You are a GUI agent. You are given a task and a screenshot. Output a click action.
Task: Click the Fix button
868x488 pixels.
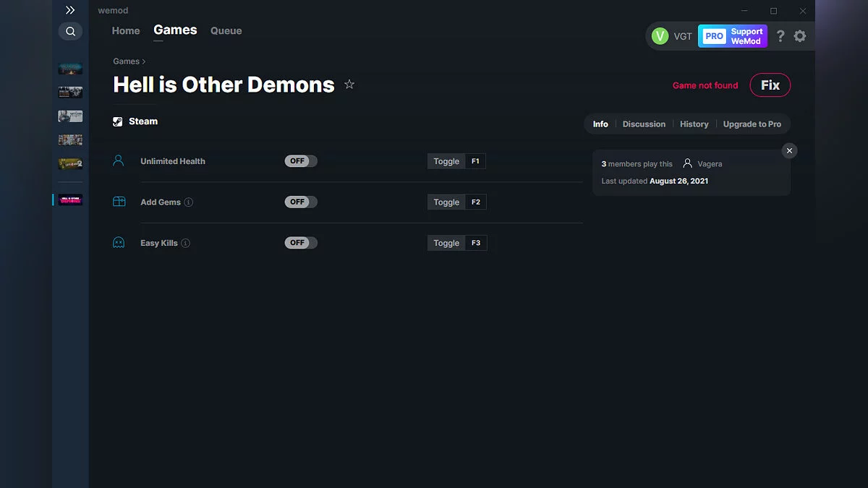point(770,85)
